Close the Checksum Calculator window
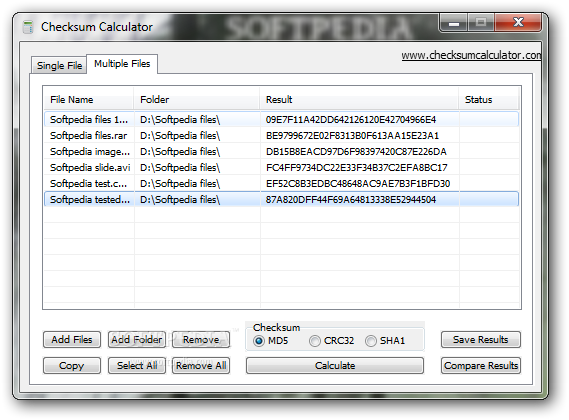The height and width of the screenshot is (420, 569). point(518,23)
